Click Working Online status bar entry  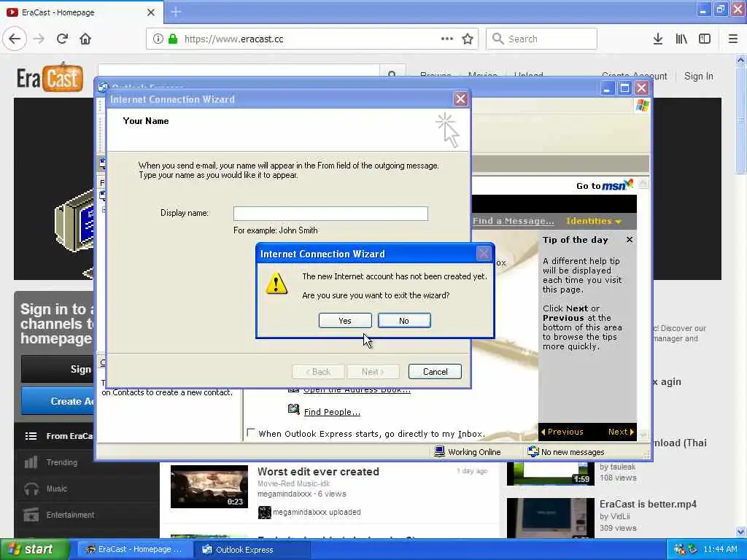pos(468,452)
